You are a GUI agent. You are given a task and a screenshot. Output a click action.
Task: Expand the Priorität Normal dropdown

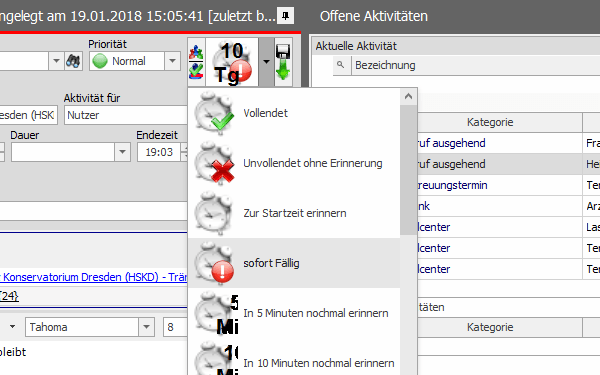(172, 61)
